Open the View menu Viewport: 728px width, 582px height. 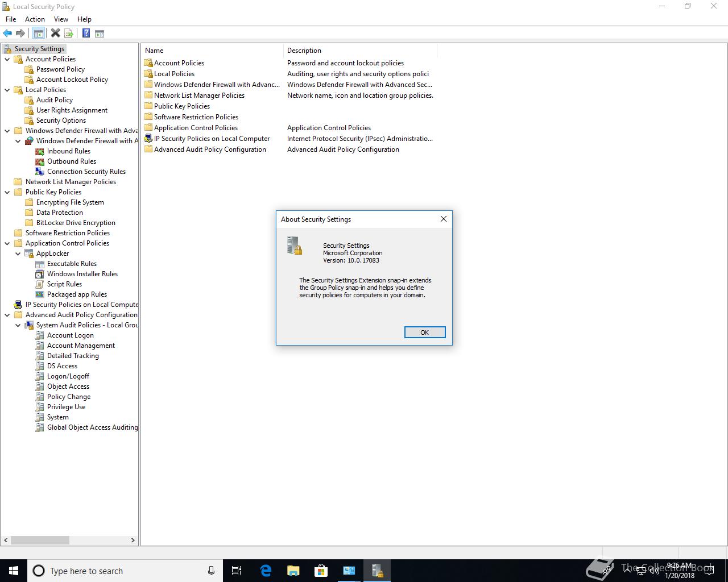point(61,19)
